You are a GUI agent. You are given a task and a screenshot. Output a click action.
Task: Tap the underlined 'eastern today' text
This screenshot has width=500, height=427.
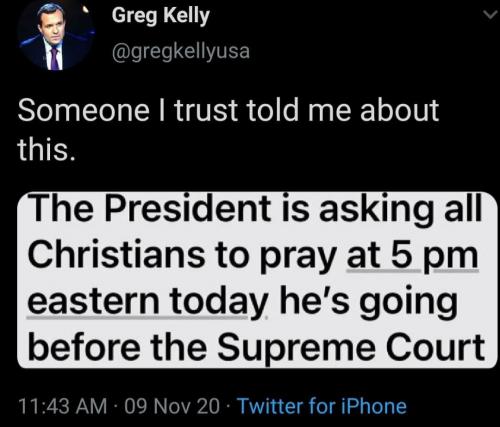click(148, 302)
